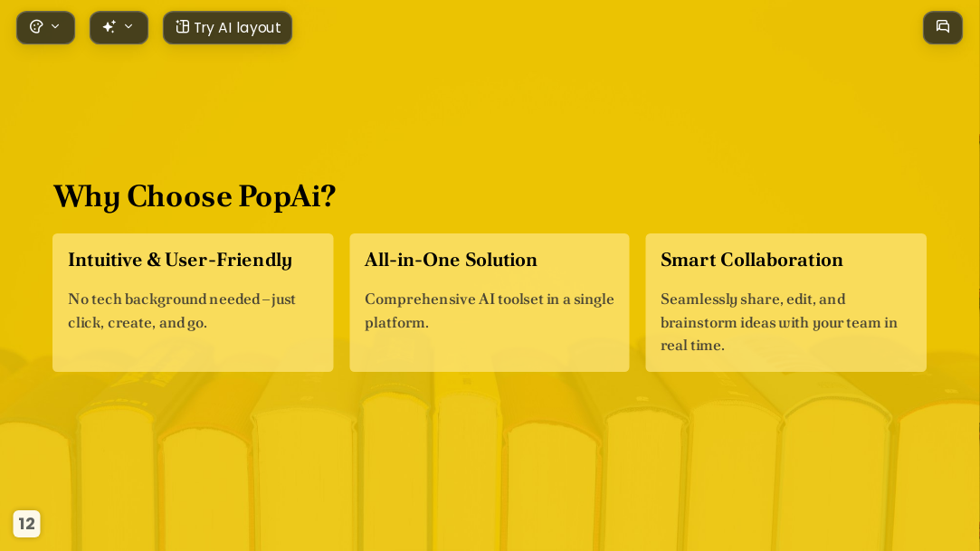Click the 'No tech background needed' text
980x551 pixels.
(x=182, y=311)
